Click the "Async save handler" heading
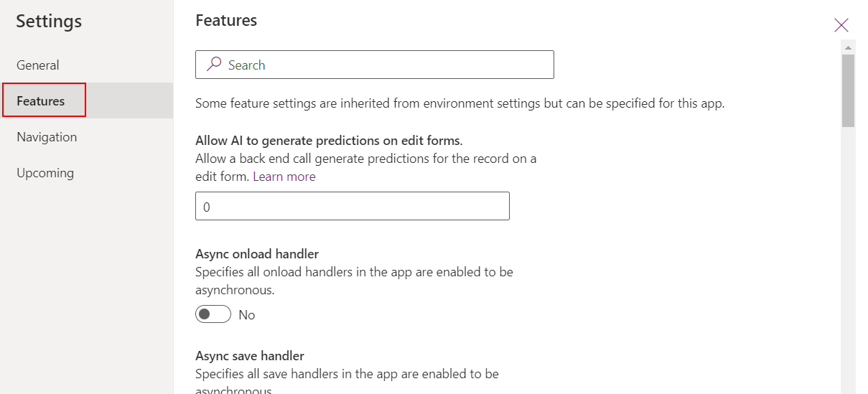This screenshot has width=868, height=394. 250,355
